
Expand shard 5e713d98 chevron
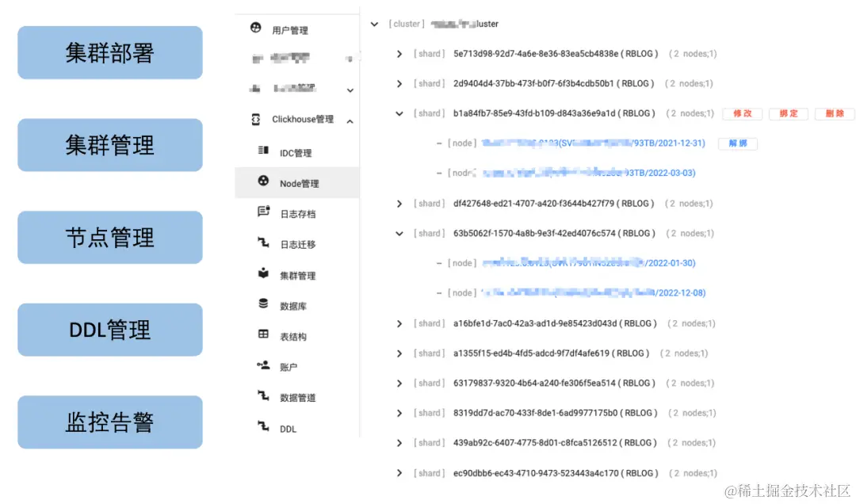click(x=399, y=54)
